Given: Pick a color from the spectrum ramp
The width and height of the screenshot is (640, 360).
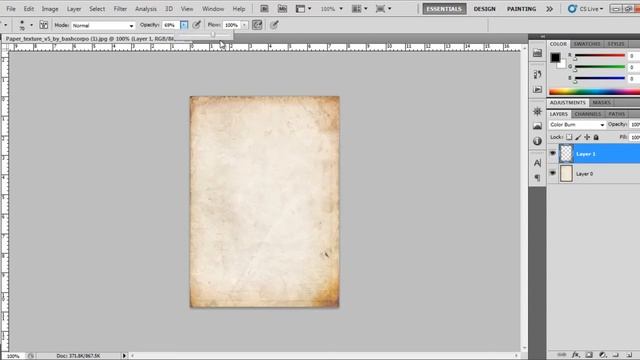Looking at the screenshot, I should tap(594, 92).
